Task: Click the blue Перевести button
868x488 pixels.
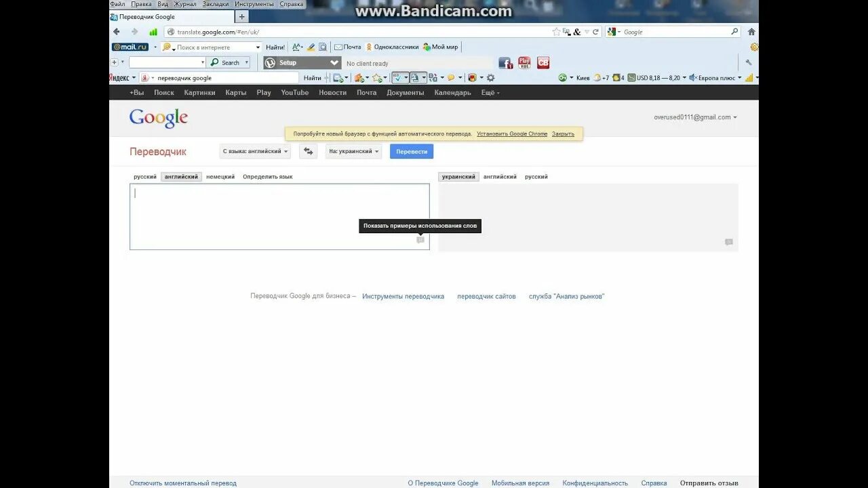Action: (x=412, y=151)
